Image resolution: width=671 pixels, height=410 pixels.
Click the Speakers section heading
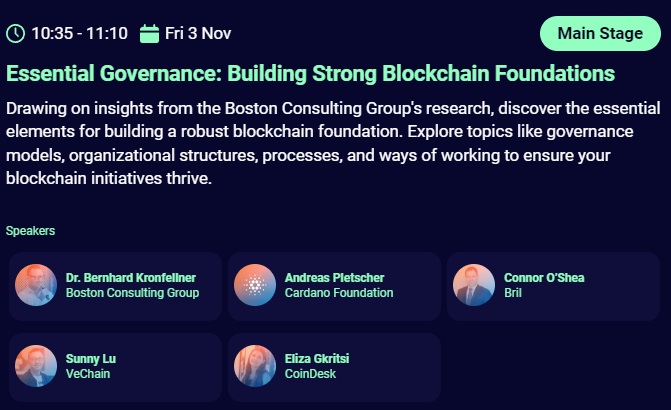(x=30, y=230)
